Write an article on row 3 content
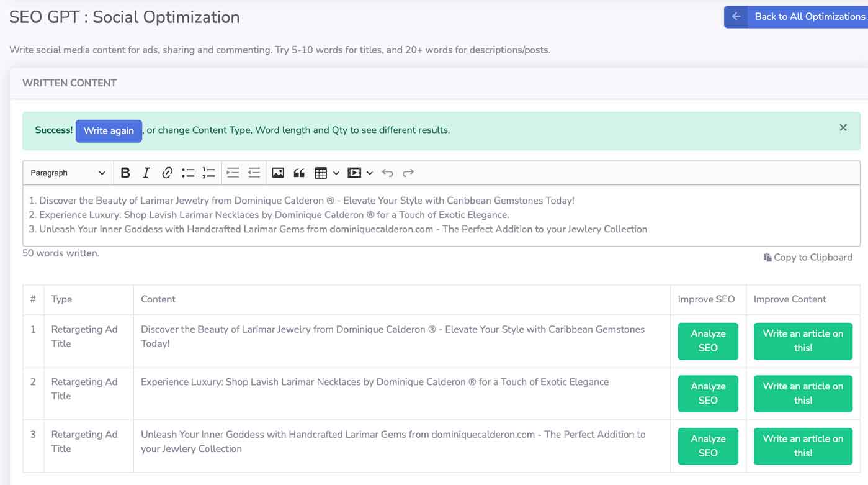This screenshot has width=868, height=485. coord(803,446)
